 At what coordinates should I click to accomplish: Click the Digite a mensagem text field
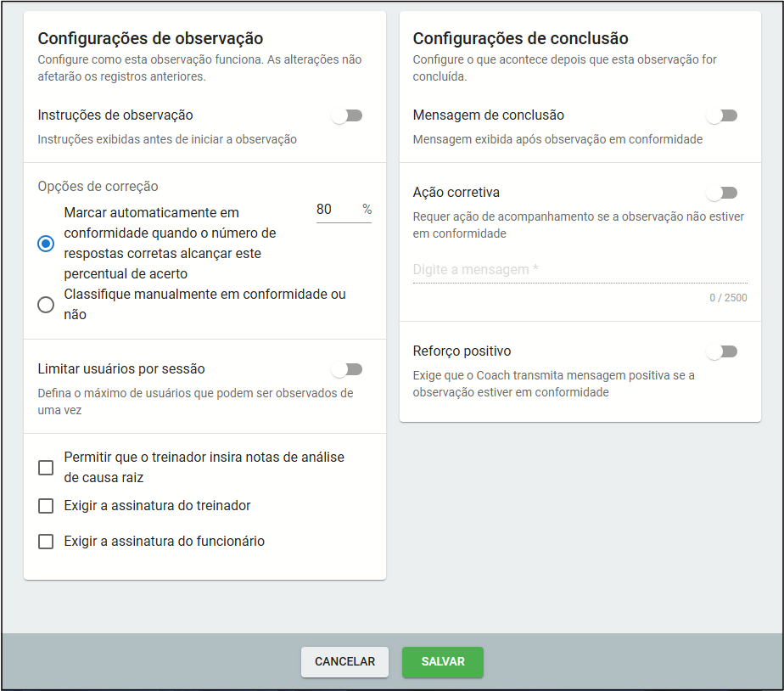point(579,270)
